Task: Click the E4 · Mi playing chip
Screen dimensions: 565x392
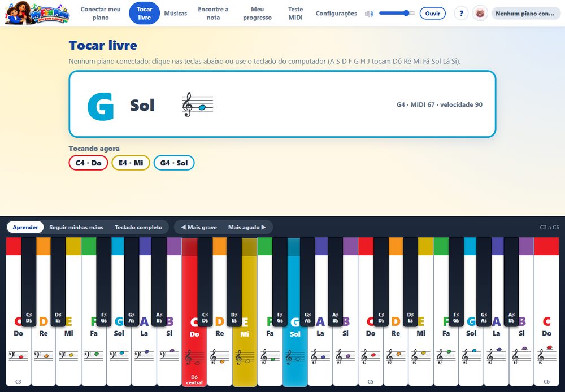Action: click(x=131, y=163)
